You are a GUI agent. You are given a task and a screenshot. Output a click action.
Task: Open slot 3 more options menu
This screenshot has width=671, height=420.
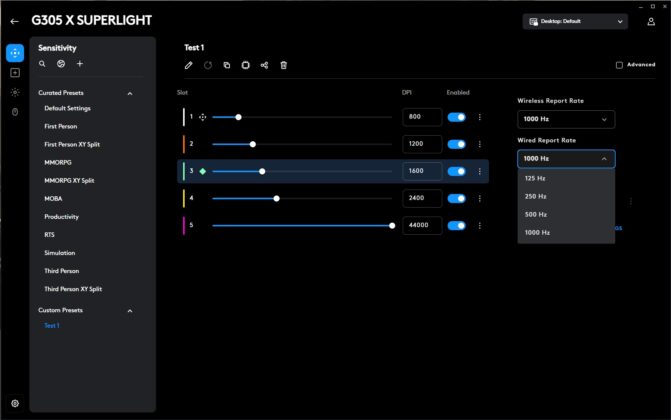[x=480, y=171]
